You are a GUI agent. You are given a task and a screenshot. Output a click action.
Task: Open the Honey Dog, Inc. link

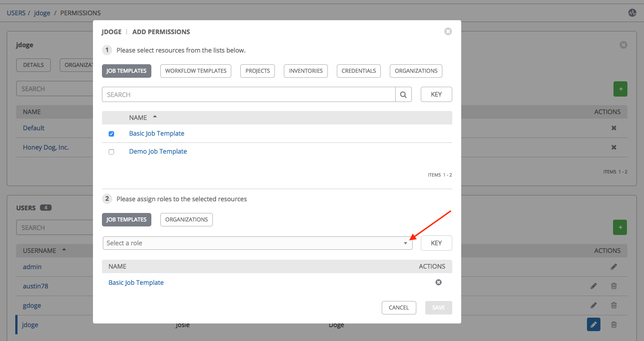point(46,147)
